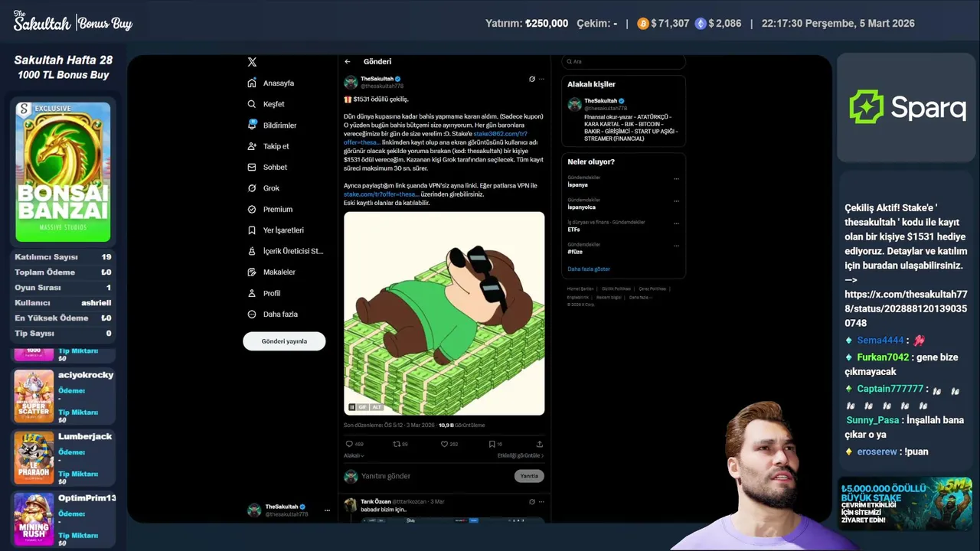980x551 pixels.
Task: Go back with Gönderi arrow
Action: (x=348, y=61)
